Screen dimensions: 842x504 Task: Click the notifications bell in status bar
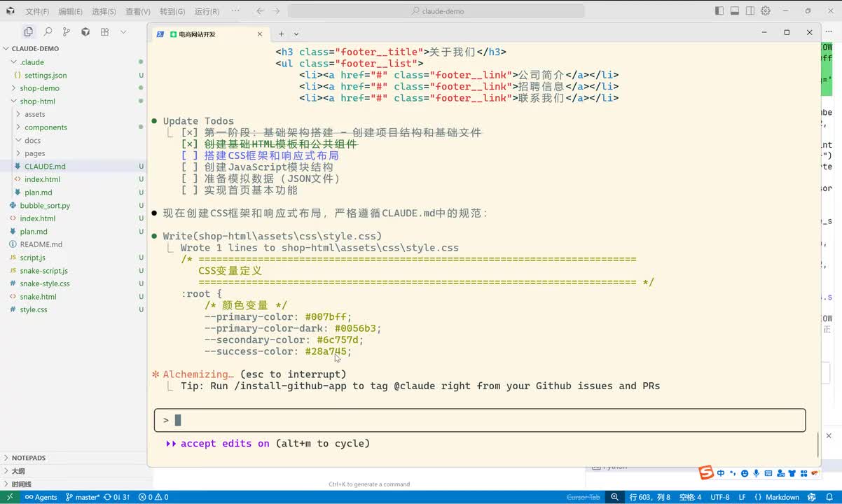[x=830, y=497]
